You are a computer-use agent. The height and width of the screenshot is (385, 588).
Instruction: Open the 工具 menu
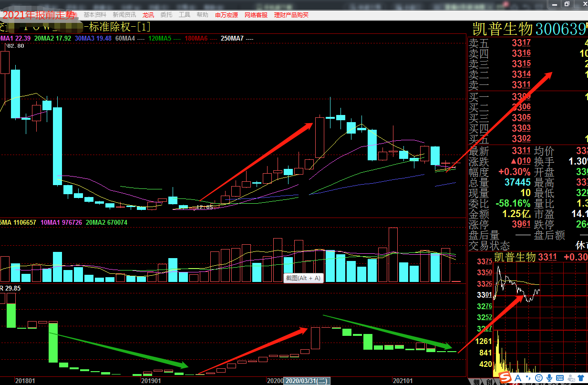click(185, 15)
